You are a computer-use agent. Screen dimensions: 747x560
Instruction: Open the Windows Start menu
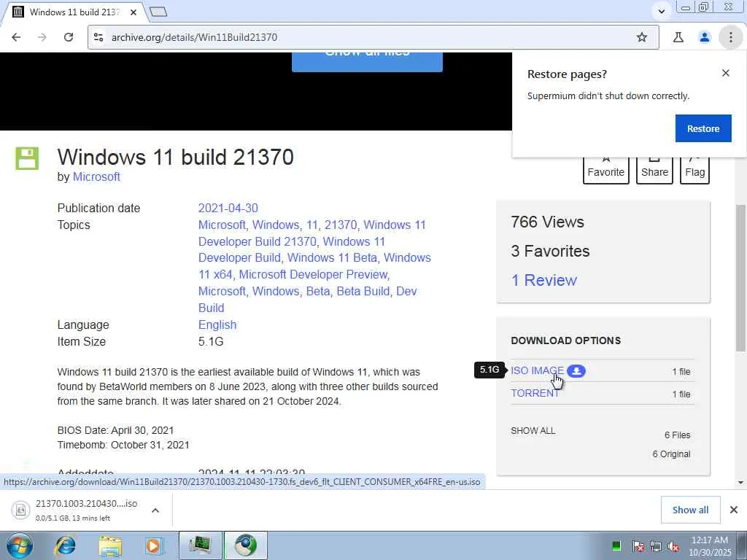click(x=19, y=545)
